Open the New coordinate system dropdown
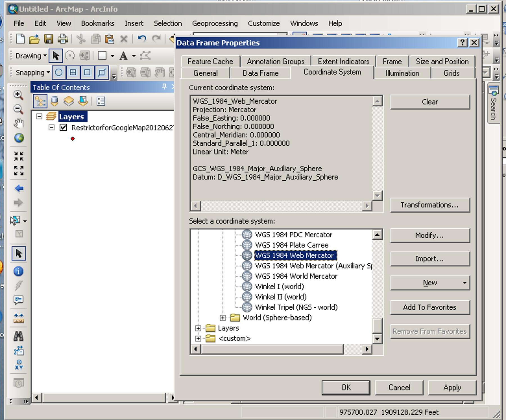The width and height of the screenshot is (506, 420). click(465, 283)
